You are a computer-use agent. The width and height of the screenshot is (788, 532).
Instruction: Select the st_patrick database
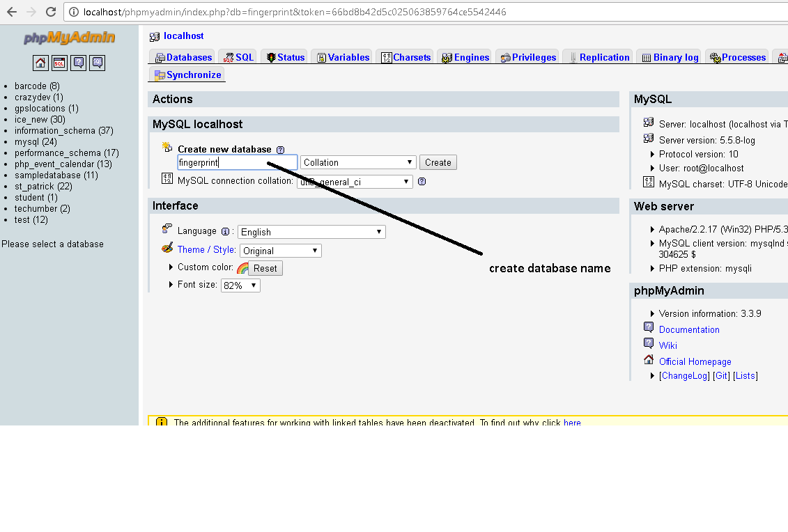pos(43,187)
